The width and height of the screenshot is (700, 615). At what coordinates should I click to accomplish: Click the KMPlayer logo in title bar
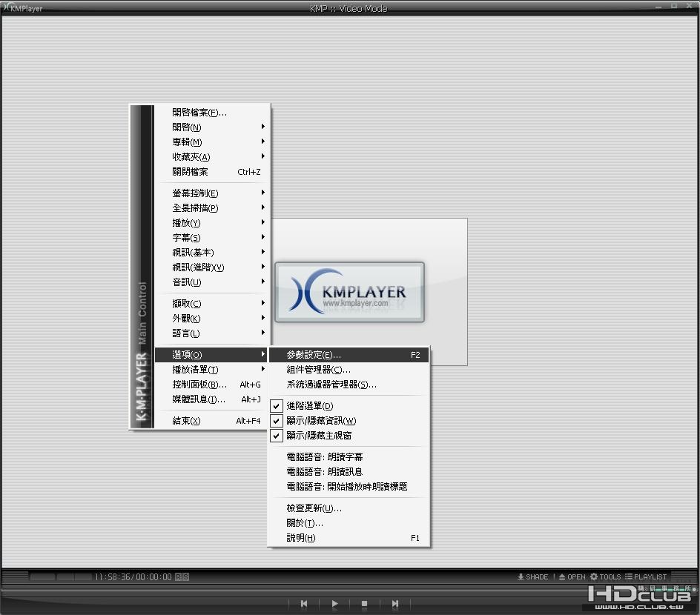coord(22,7)
